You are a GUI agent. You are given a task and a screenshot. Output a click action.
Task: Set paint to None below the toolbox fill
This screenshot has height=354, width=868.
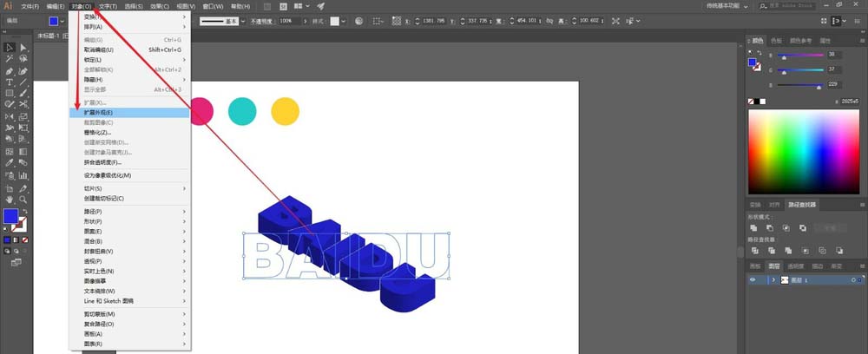click(25, 240)
